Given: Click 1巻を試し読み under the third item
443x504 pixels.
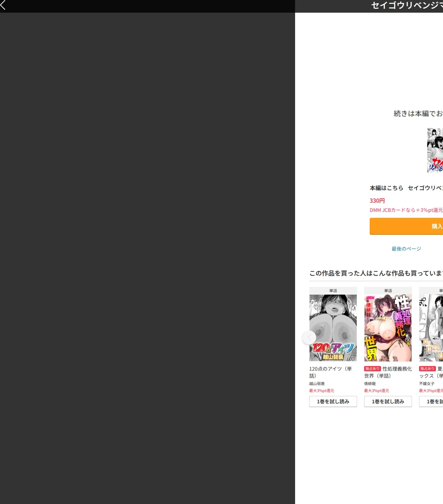Looking at the screenshot, I should [431, 402].
